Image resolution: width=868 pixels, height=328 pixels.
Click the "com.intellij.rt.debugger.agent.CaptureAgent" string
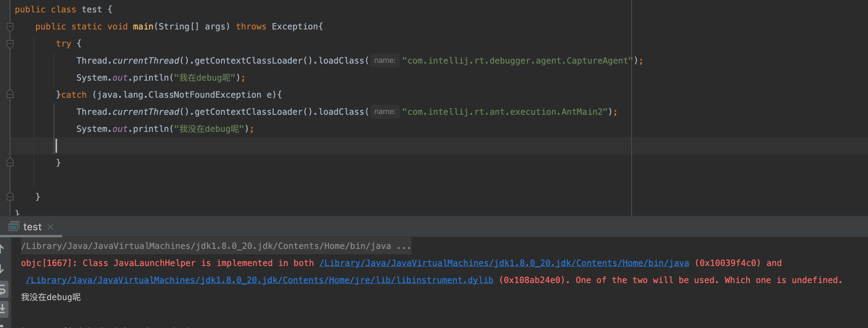(x=518, y=61)
